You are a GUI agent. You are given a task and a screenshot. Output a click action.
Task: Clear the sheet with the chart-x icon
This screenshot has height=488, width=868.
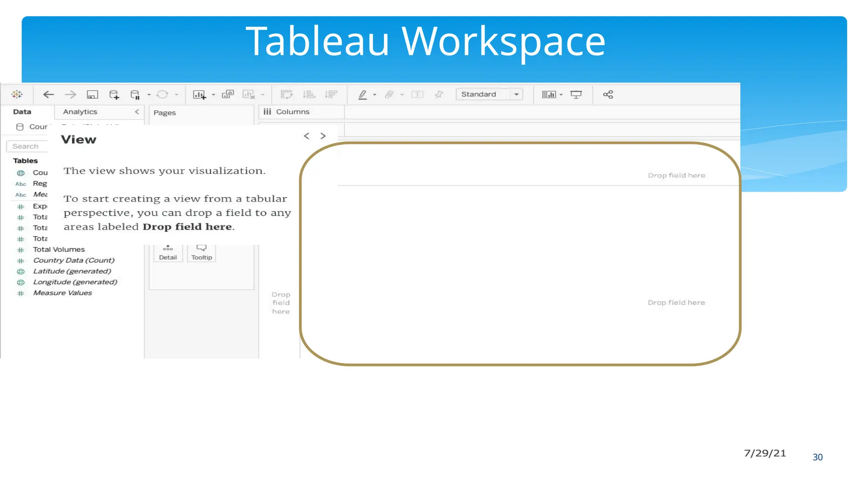[249, 94]
